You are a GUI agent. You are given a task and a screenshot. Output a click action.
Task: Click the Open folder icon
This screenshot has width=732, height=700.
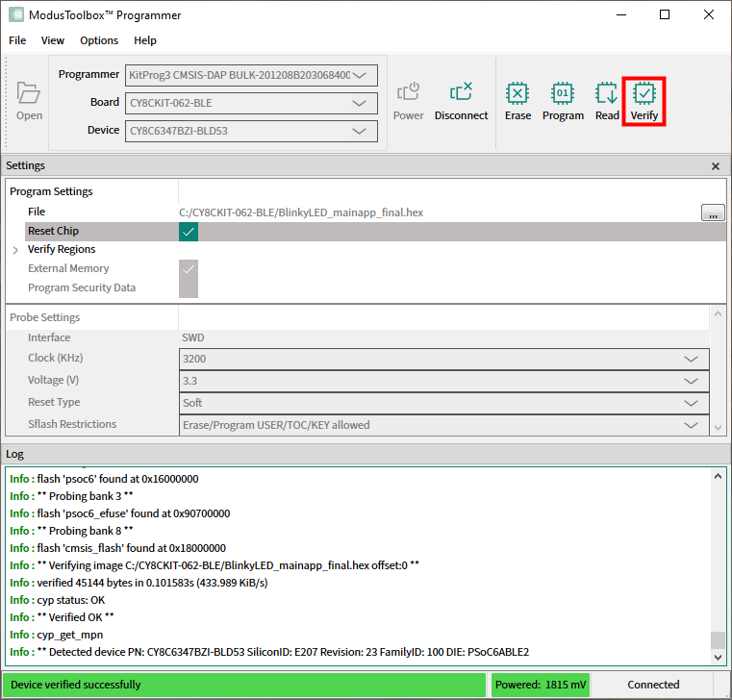pos(29,94)
